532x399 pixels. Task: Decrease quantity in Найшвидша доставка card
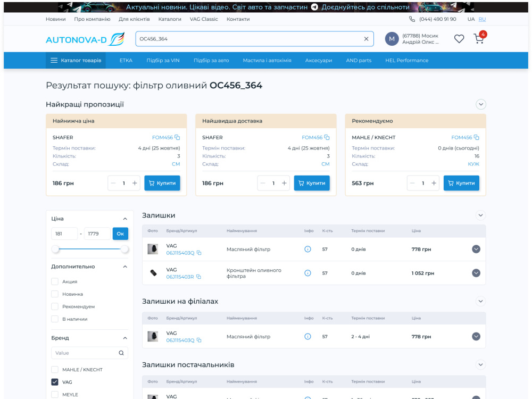(x=263, y=183)
